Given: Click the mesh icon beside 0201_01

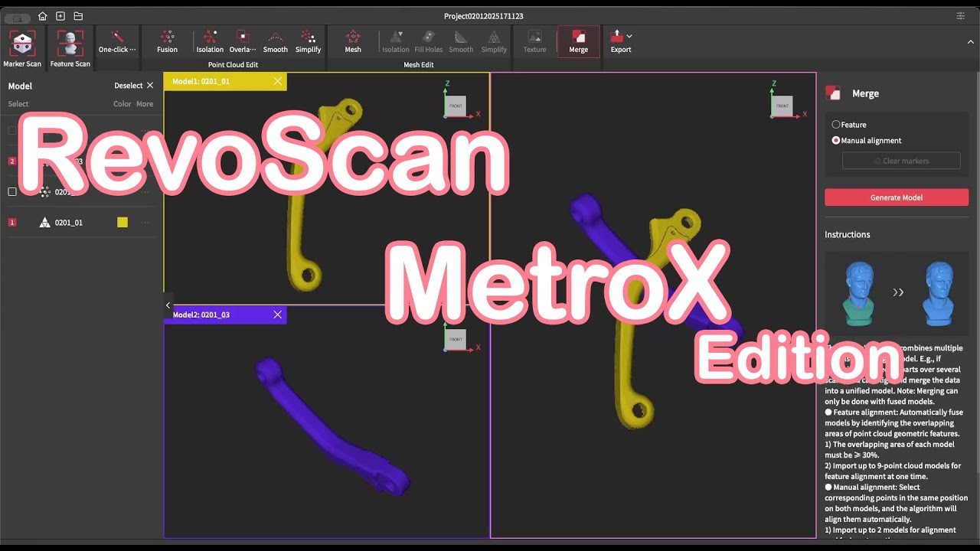Looking at the screenshot, I should point(44,223).
